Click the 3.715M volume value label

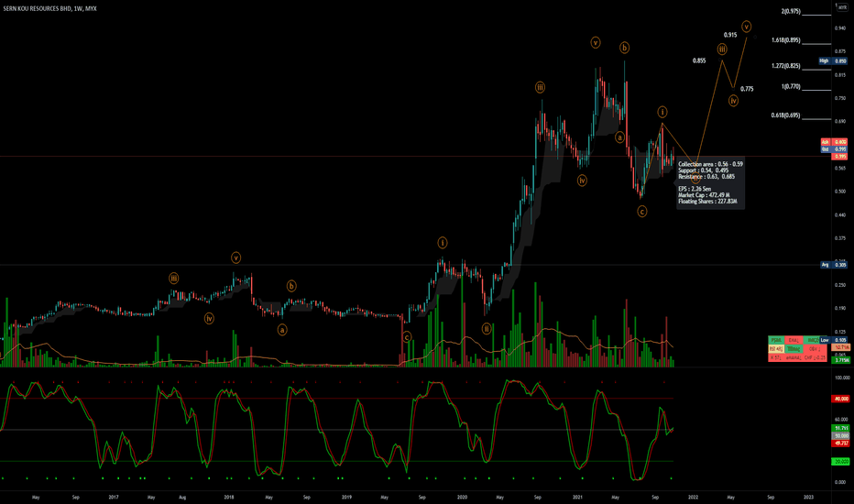pos(842,360)
